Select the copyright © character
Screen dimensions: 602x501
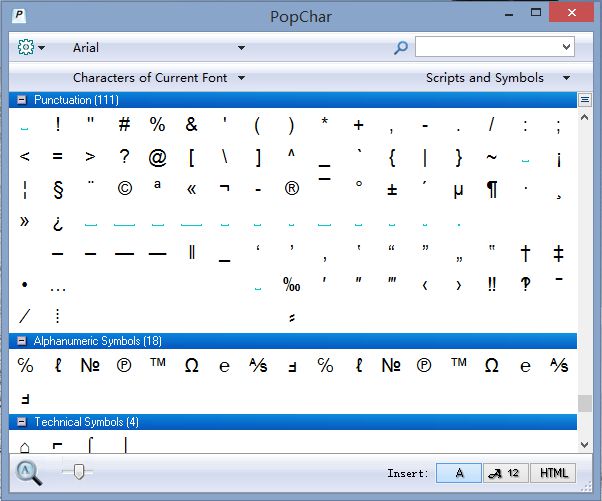click(x=124, y=188)
